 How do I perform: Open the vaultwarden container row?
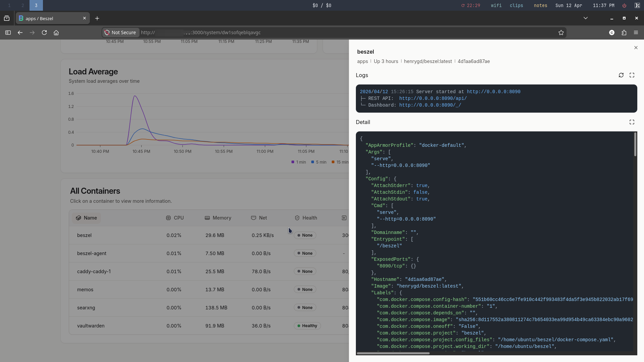pos(209,326)
